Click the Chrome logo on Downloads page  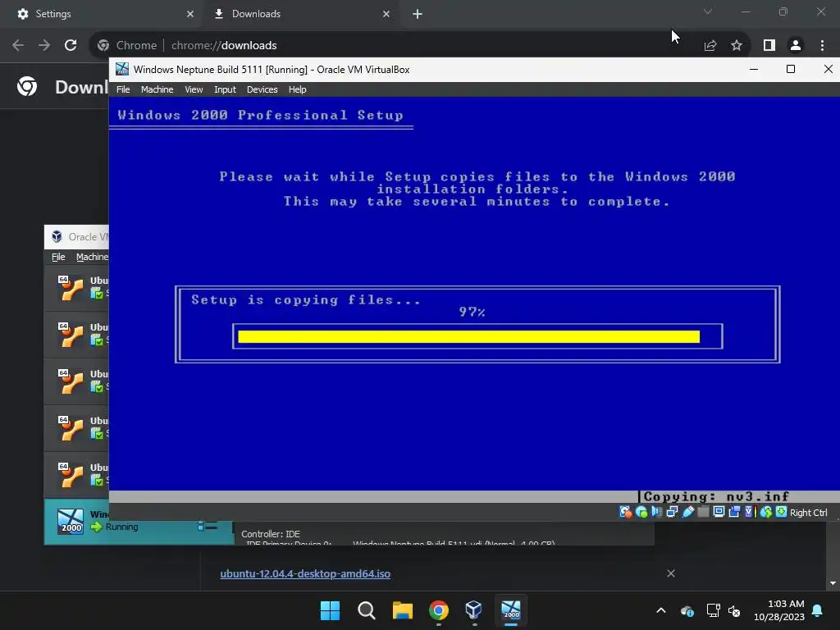27,86
